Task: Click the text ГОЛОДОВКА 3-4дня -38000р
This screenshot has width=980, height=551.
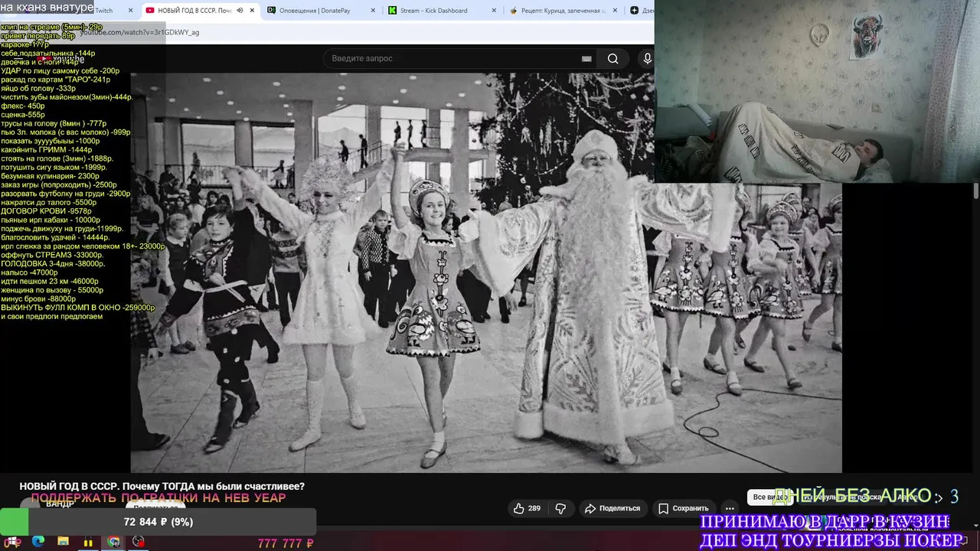Action: click(53, 263)
